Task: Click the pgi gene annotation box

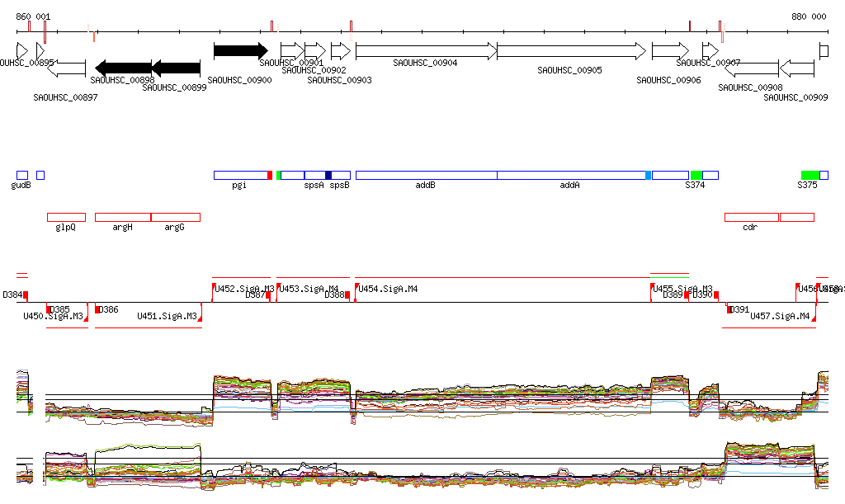Action: pyautogui.click(x=240, y=175)
